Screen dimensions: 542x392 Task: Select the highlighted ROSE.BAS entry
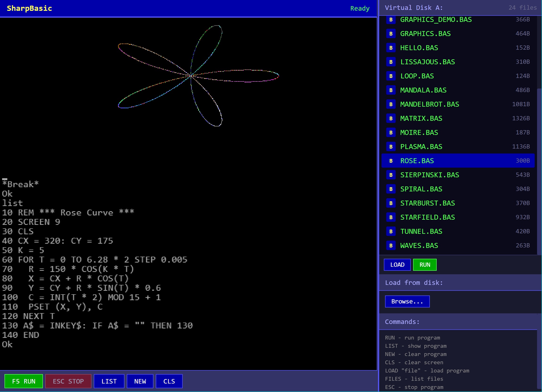point(417,161)
